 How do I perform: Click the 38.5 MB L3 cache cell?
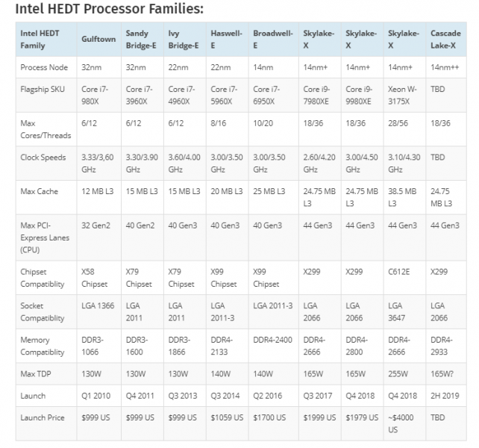[x=404, y=197]
